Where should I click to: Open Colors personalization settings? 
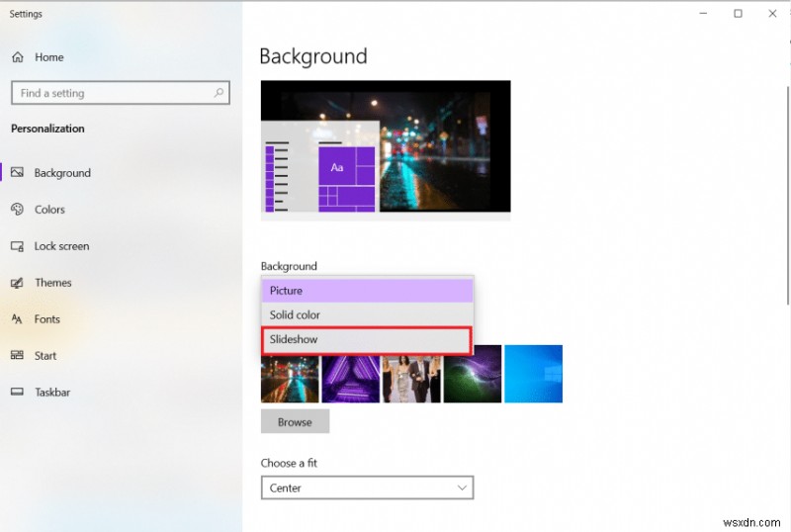(x=49, y=210)
